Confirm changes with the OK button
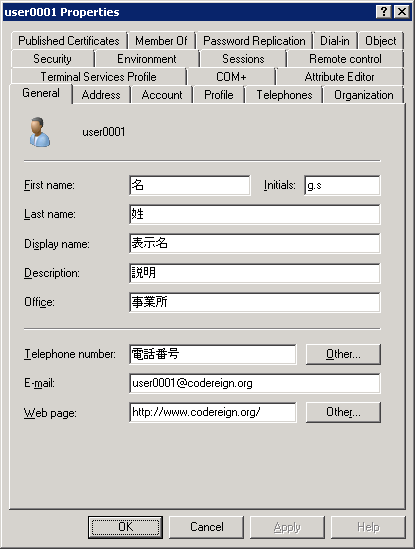 tap(125, 527)
